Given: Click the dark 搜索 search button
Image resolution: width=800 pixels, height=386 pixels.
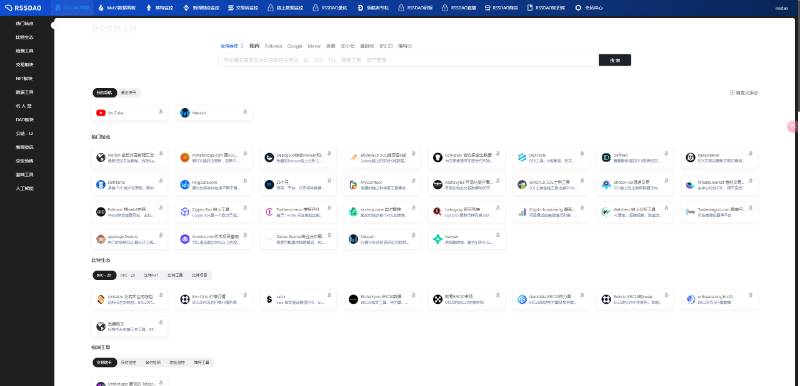Looking at the screenshot, I should tap(615, 60).
